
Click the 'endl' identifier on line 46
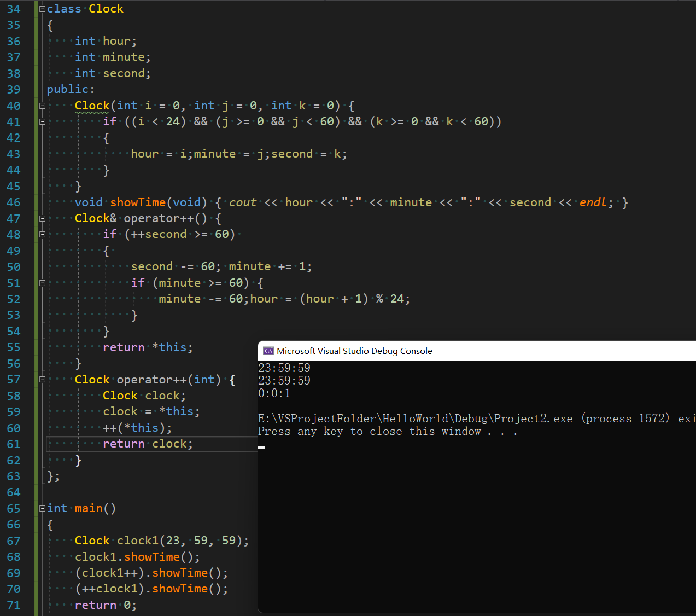(593, 202)
